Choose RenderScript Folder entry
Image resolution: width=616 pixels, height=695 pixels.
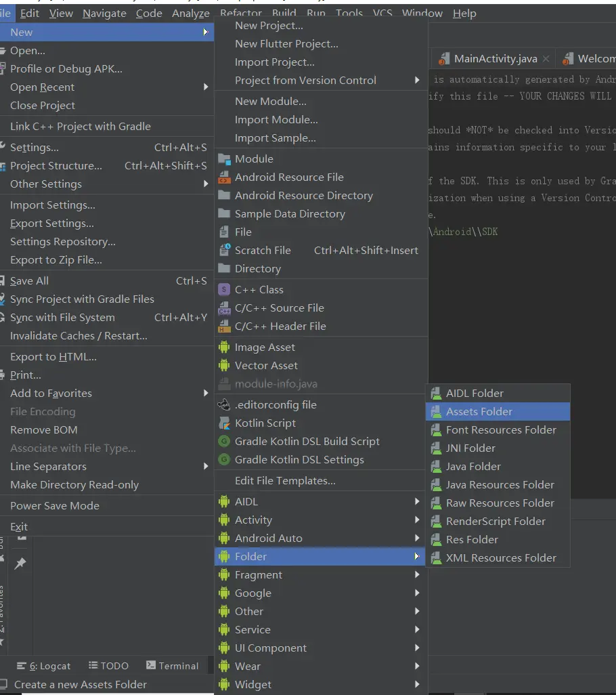498,522
